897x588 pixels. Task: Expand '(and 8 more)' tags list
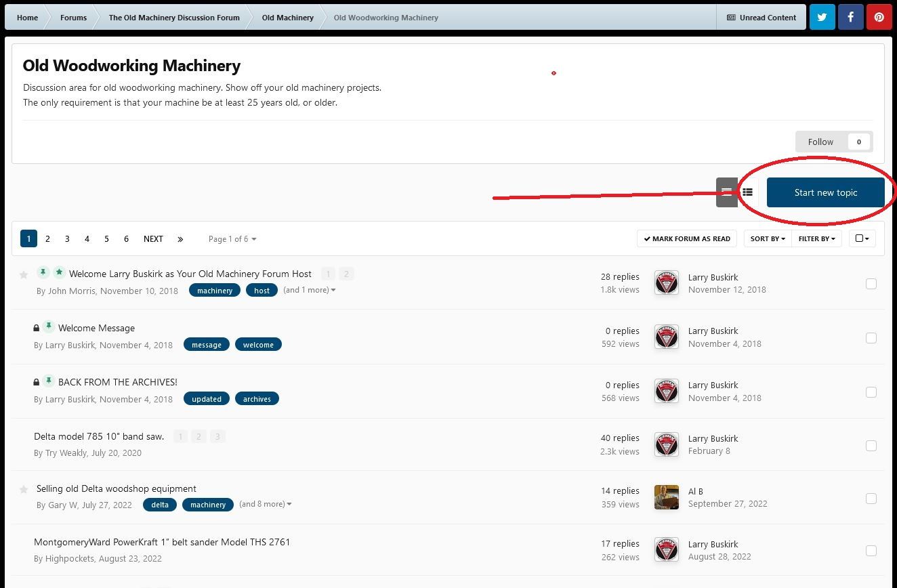click(266, 504)
